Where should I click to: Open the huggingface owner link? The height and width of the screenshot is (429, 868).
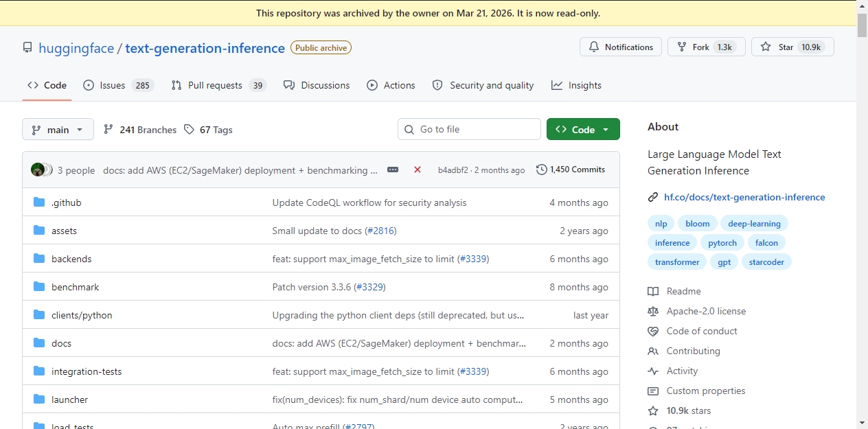pos(76,48)
